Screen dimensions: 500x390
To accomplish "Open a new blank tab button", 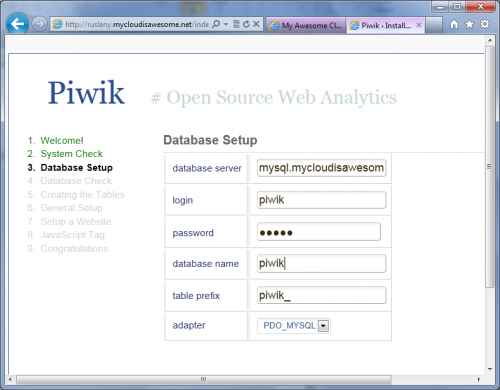I will tap(434, 25).
